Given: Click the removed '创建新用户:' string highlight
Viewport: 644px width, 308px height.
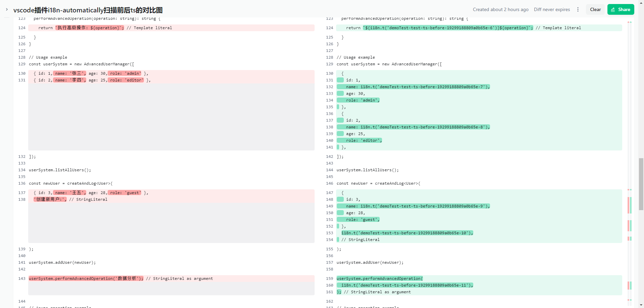Looking at the screenshot, I should click(x=50, y=199).
